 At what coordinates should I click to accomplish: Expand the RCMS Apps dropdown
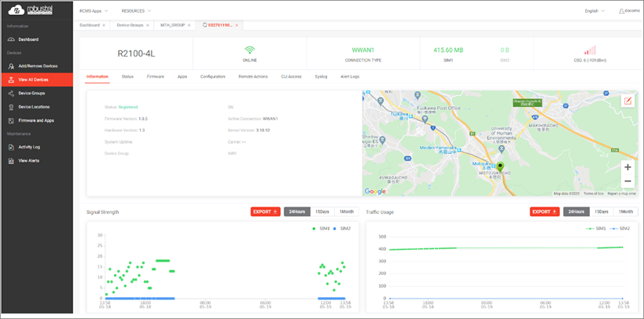(94, 11)
